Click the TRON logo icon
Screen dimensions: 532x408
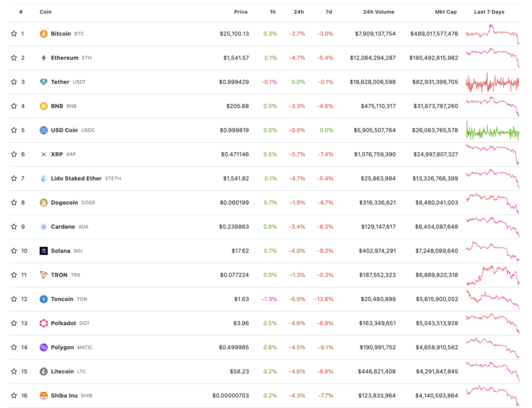click(43, 275)
